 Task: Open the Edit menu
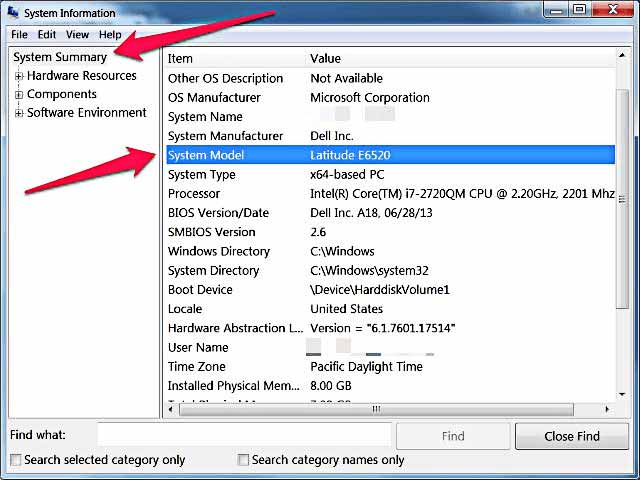click(x=47, y=35)
